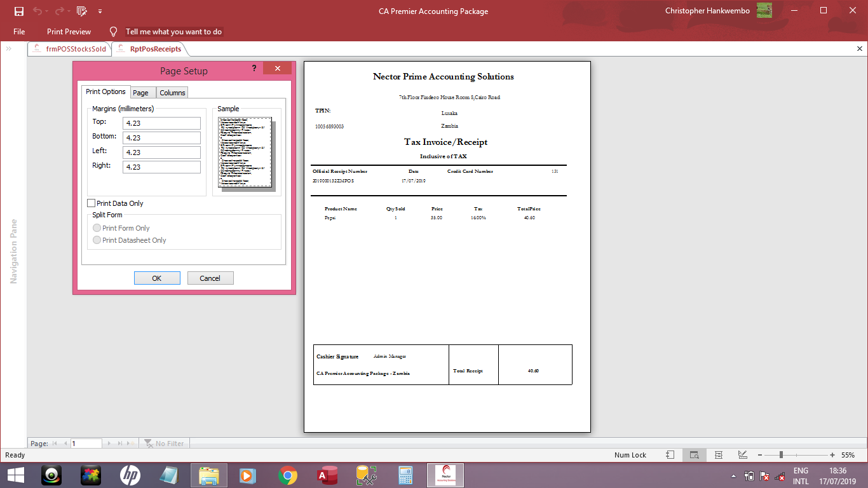This screenshot has width=868, height=488.
Task: Open the Columns tab in Page Setup
Action: tap(172, 93)
